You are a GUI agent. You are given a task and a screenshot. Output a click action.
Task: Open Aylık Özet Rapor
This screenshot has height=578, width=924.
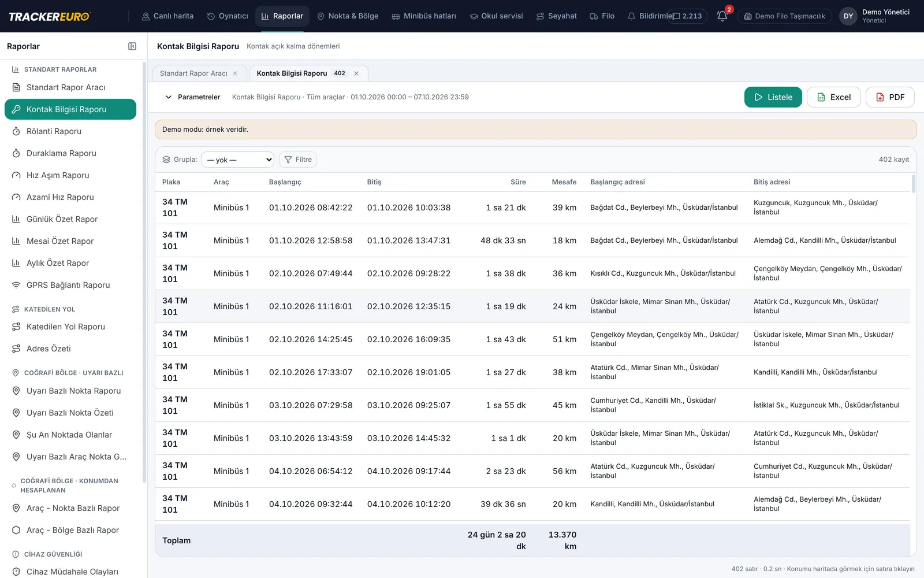(70, 263)
